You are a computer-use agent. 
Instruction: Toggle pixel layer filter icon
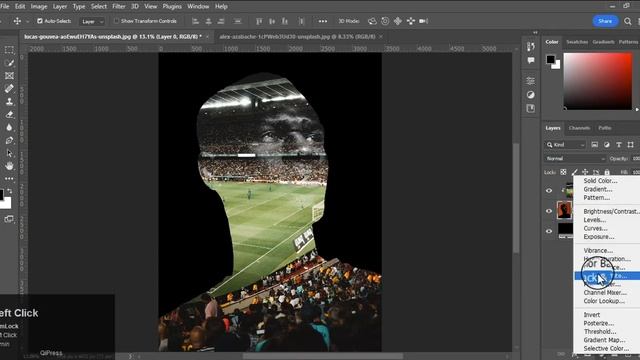[595, 145]
